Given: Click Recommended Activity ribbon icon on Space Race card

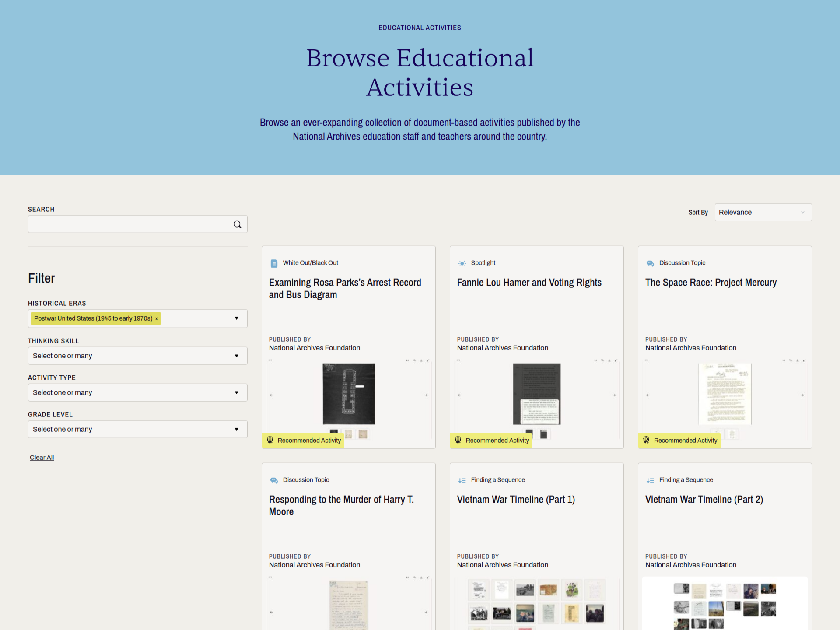Looking at the screenshot, I should (x=646, y=440).
